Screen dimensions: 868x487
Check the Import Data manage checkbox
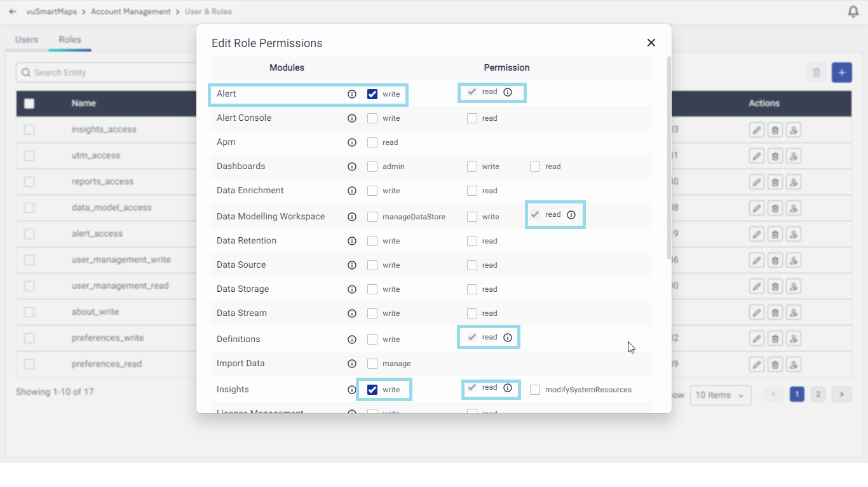[372, 364]
